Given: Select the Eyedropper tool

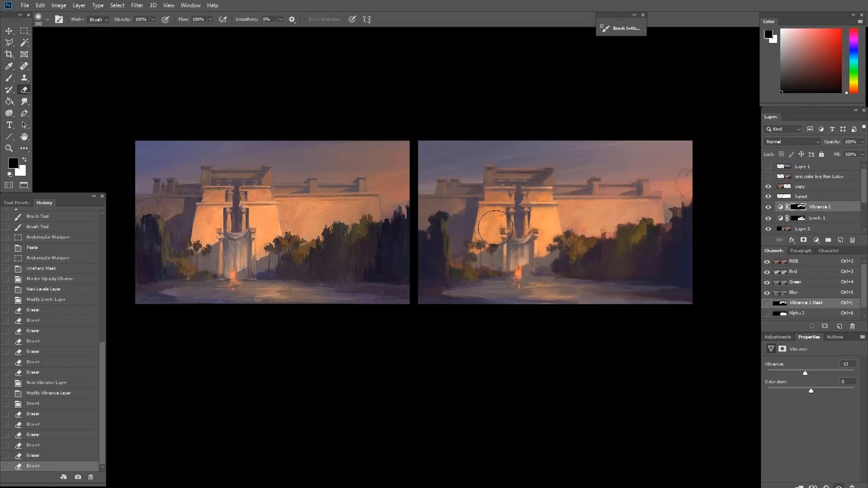Looking at the screenshot, I should pyautogui.click(x=9, y=66).
